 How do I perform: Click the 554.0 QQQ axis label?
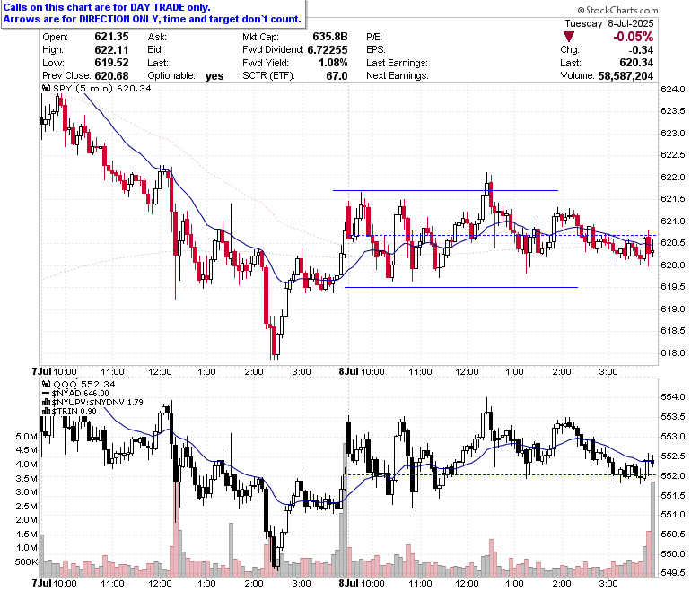[x=672, y=397]
